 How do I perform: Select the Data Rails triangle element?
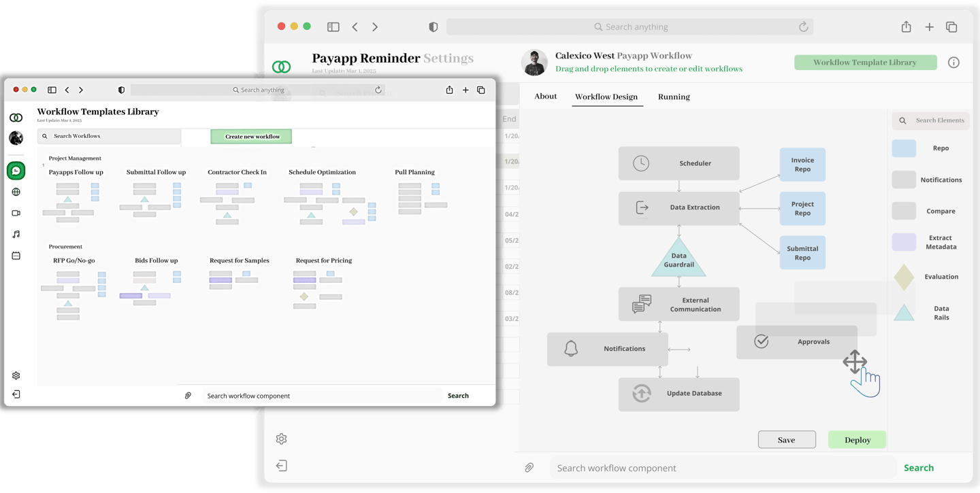pyautogui.click(x=904, y=313)
